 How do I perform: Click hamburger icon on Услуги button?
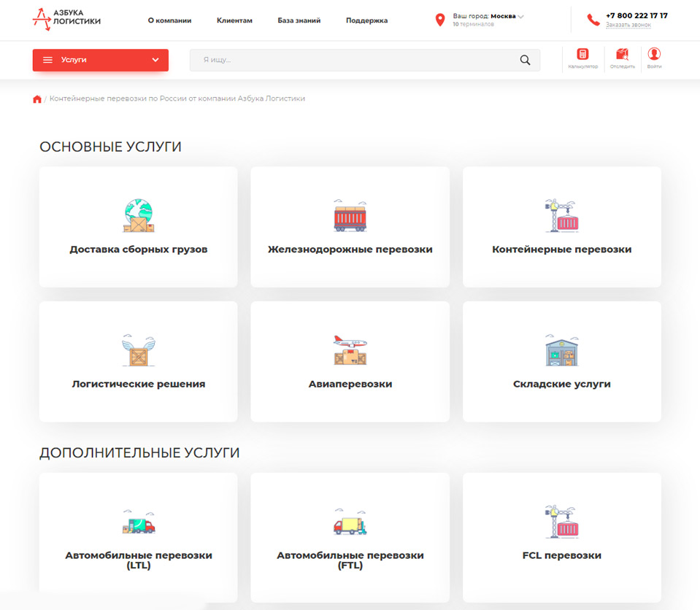pos(47,60)
